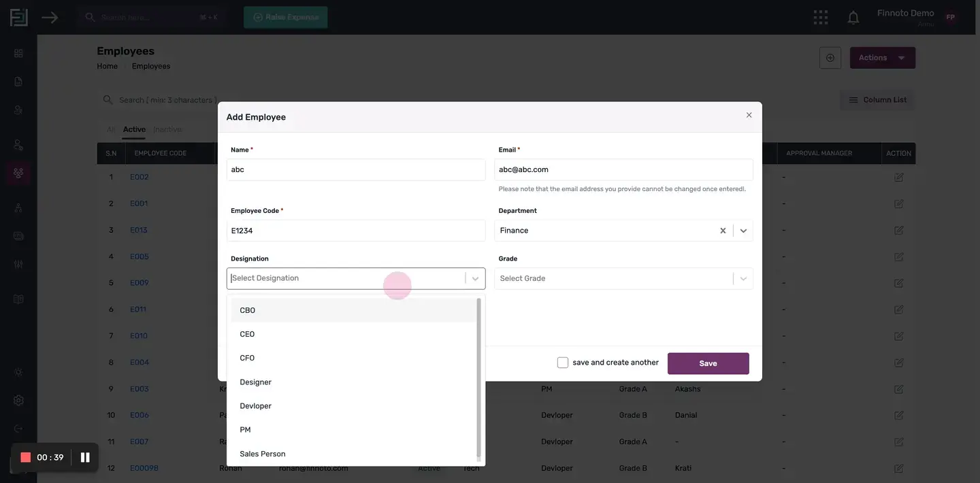The height and width of the screenshot is (483, 980).
Task: Click the Select Designation search field
Action: [346, 278]
